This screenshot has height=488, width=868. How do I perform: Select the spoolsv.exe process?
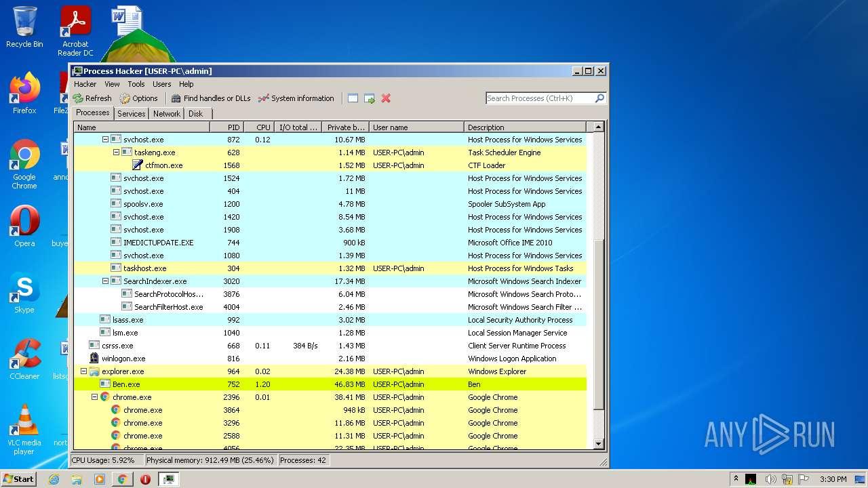pos(330,204)
